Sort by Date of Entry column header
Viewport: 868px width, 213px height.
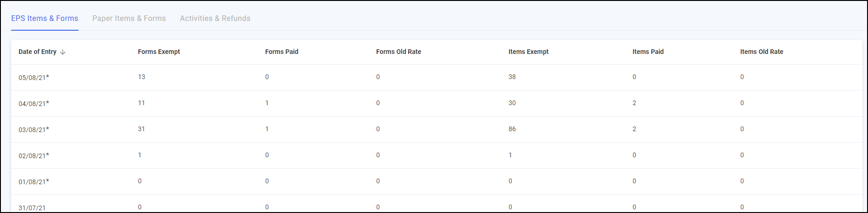point(37,52)
